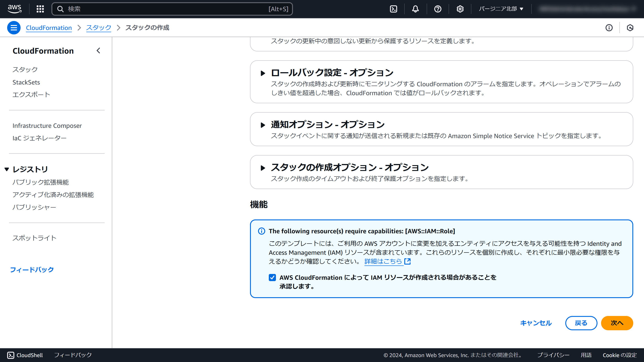Open the バージニア北部 region dropdown
The width and height of the screenshot is (644, 362).
pyautogui.click(x=501, y=9)
